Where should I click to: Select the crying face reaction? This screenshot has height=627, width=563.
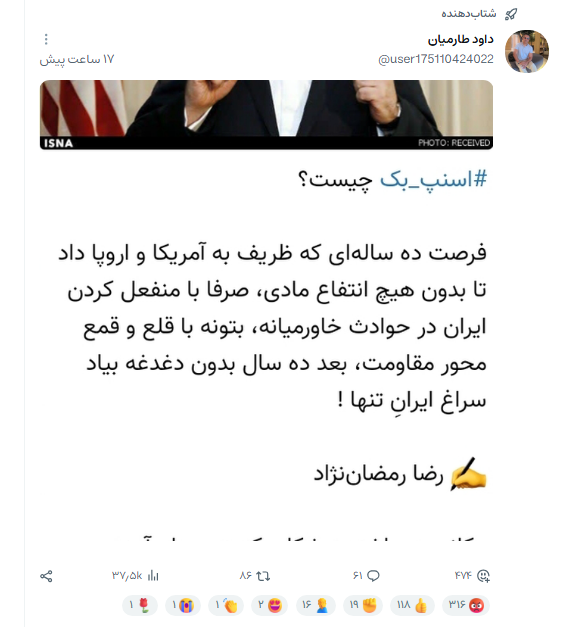coord(183,605)
